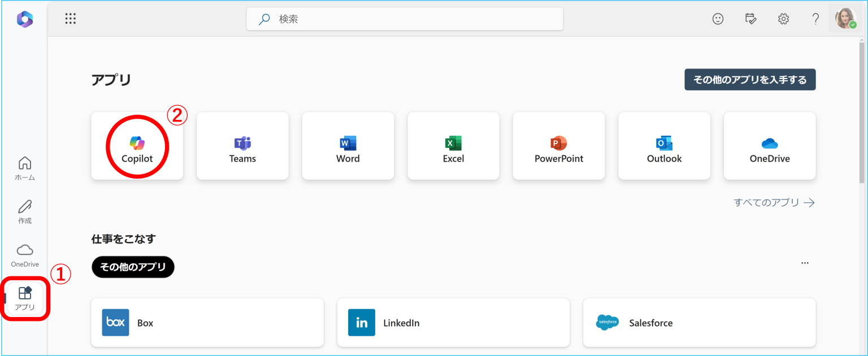Switch to the 作成 section in sidebar
The image size is (868, 356).
click(x=25, y=212)
